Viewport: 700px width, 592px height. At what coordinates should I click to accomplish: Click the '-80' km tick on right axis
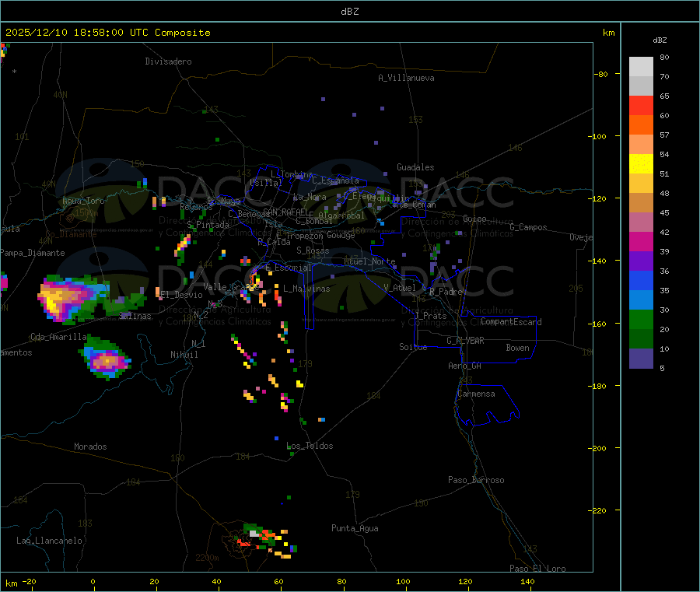pos(601,74)
